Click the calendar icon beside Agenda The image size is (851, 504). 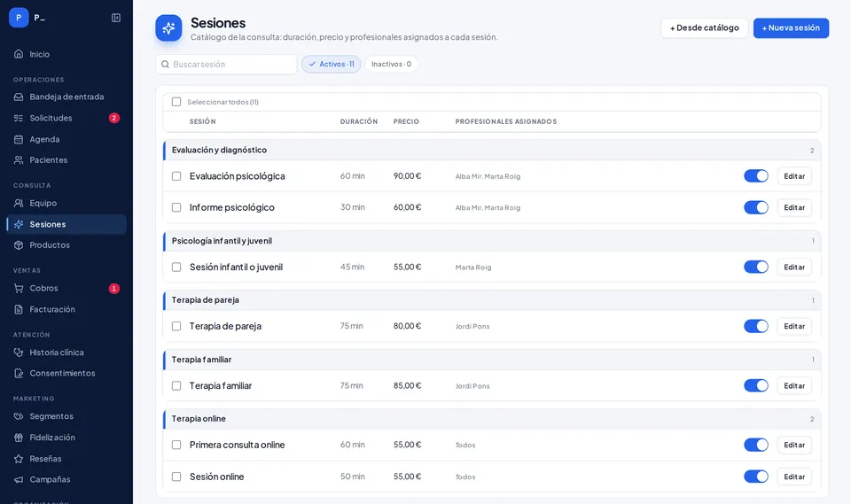pyautogui.click(x=19, y=139)
